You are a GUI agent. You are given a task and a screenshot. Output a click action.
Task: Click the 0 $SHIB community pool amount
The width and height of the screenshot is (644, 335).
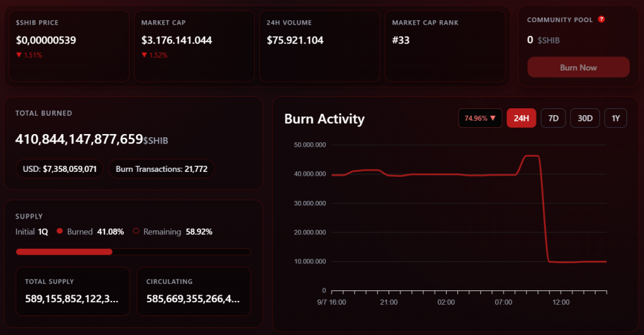[543, 40]
